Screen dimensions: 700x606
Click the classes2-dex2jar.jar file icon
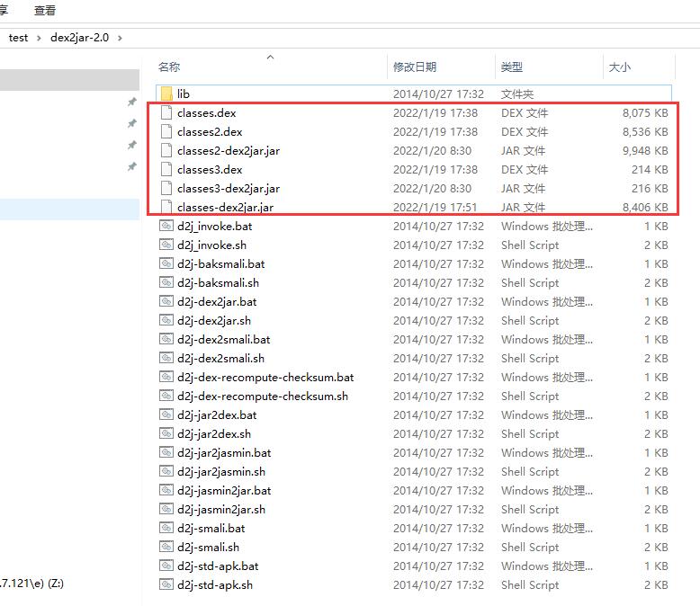(x=166, y=151)
